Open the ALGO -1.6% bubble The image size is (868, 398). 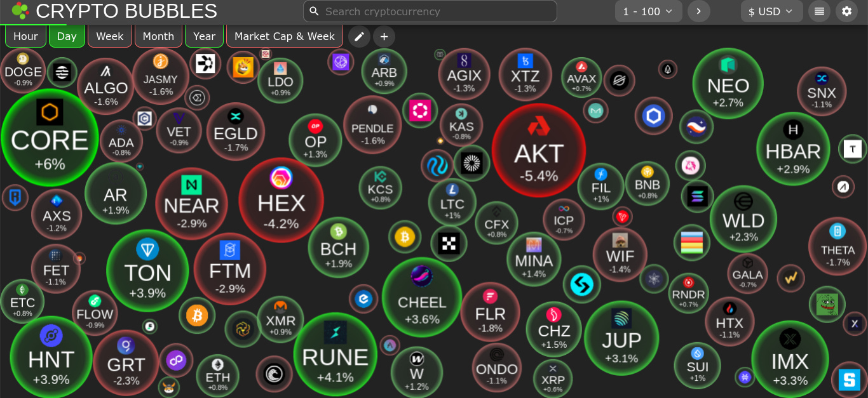click(105, 86)
